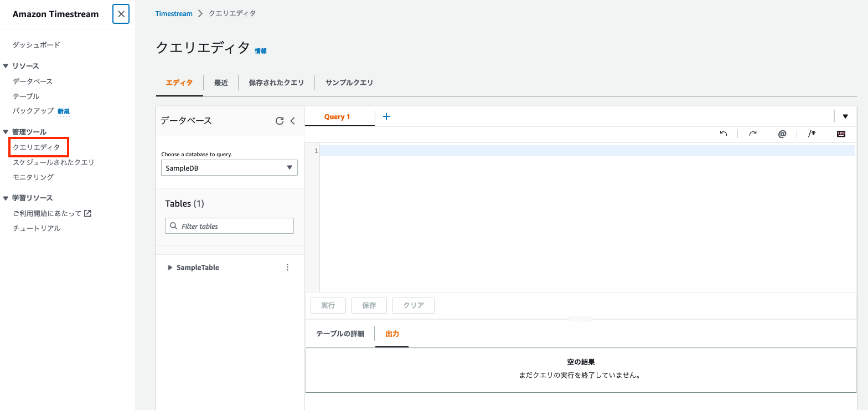Click the 新規 badge next to バックアップ
Image resolution: width=868 pixels, height=410 pixels.
(x=64, y=111)
